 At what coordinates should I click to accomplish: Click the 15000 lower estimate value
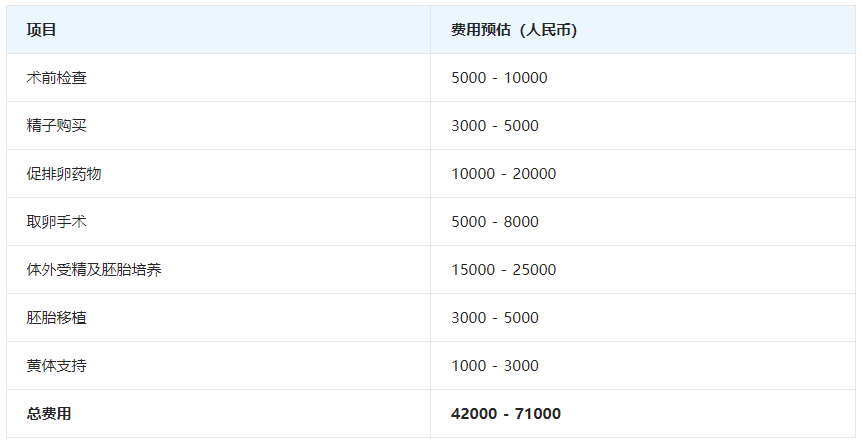point(473,270)
